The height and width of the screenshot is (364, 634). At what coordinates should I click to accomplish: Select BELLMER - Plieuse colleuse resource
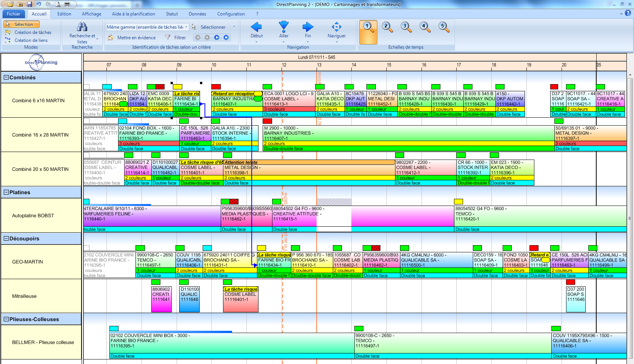pyautogui.click(x=41, y=342)
